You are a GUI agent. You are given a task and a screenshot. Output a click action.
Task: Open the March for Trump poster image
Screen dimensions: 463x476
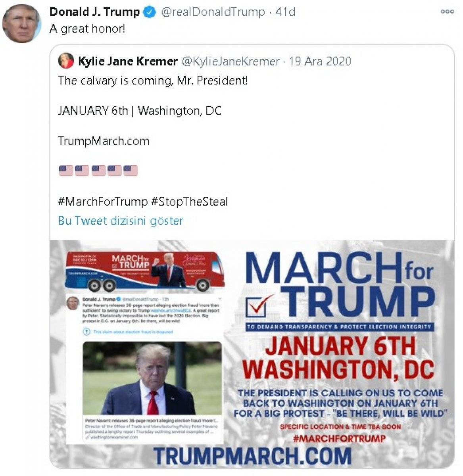(x=252, y=354)
